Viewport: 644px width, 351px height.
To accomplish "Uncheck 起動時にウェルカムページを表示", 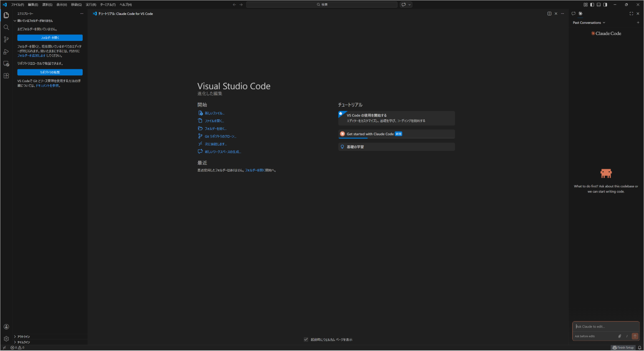I will (306, 339).
